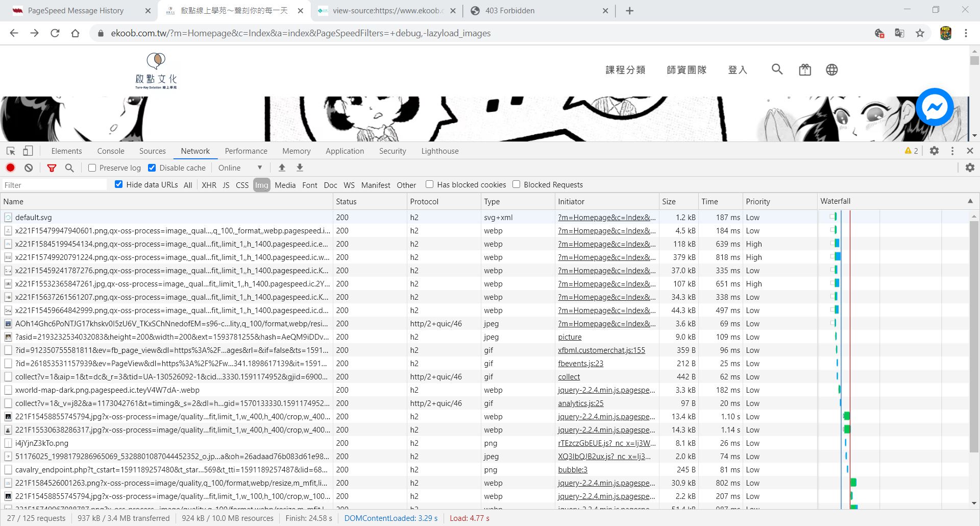Switch to the Elements panel
The width and height of the screenshot is (980, 526).
click(x=66, y=151)
